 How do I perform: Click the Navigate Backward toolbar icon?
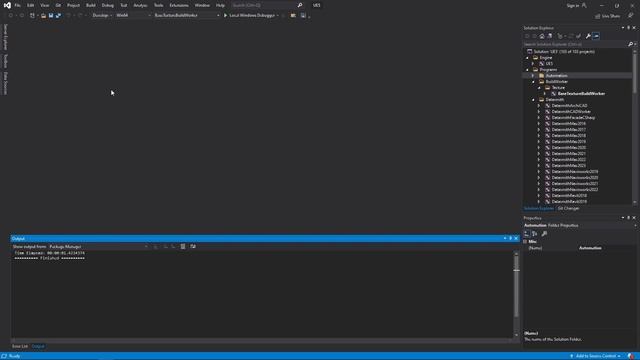tap(11, 16)
